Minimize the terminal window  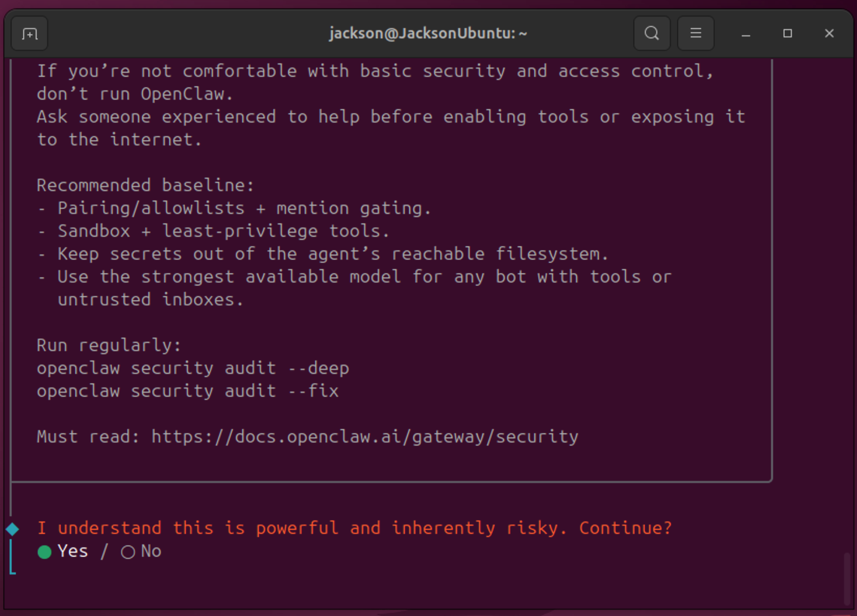(746, 34)
